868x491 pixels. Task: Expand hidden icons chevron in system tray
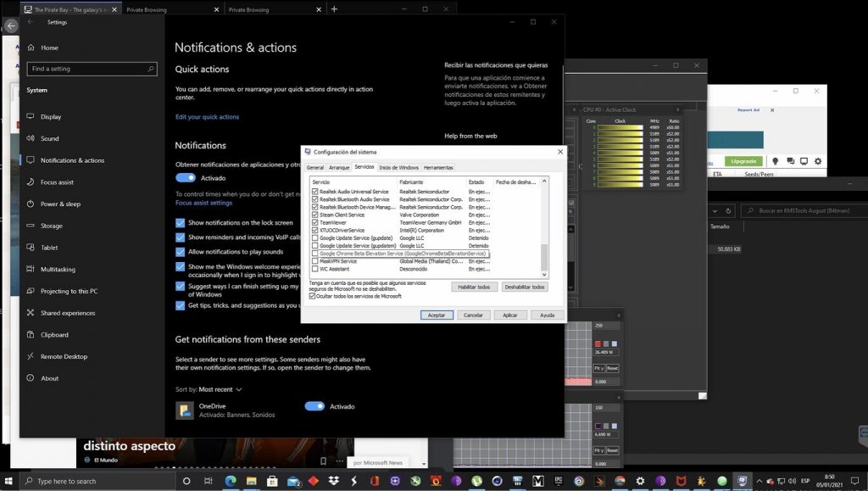759,481
